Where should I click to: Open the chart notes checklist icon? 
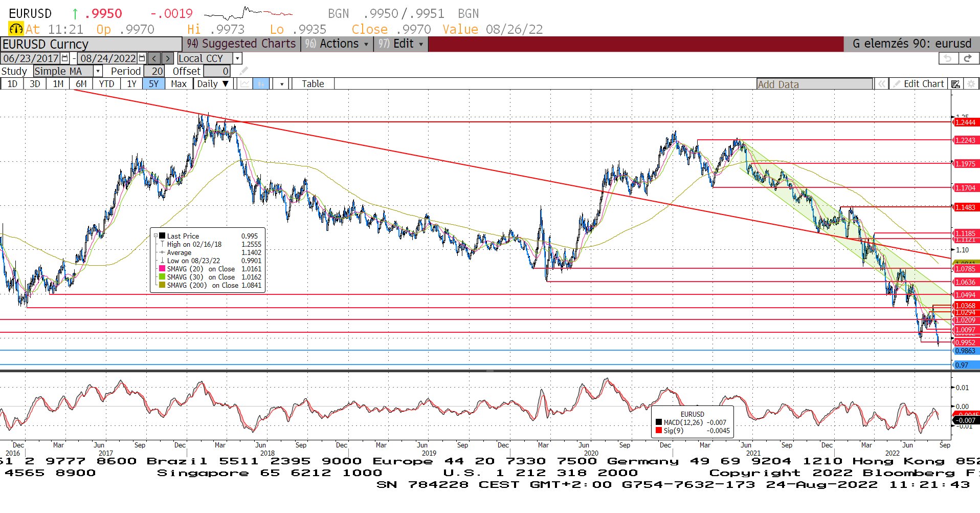[x=955, y=84]
